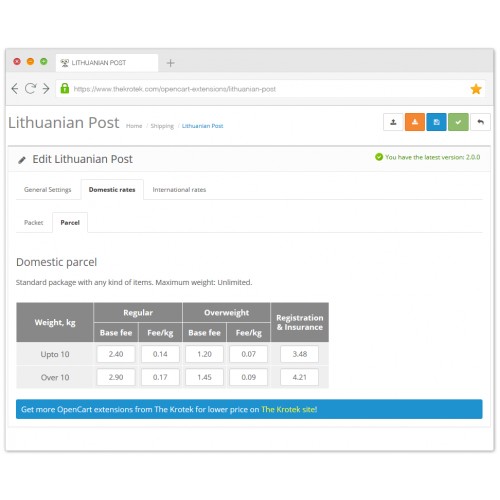500x500 pixels.
Task: Reload the page with refresh icon
Action: point(30,89)
